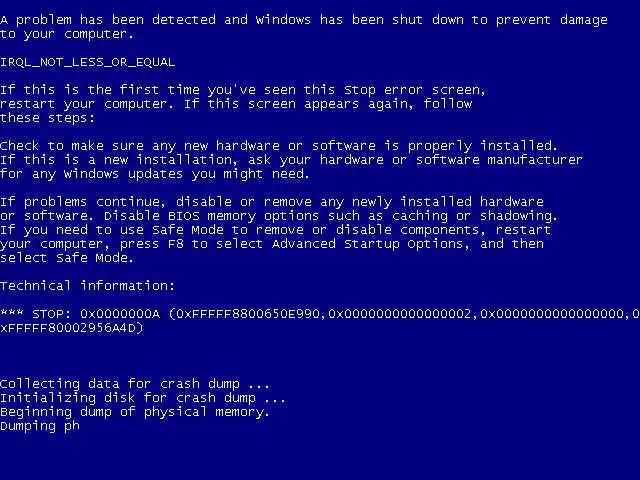Click the IRQL_NOT_LESS_OR_EQUAL error name
This screenshot has width=640, height=480.
(87, 62)
